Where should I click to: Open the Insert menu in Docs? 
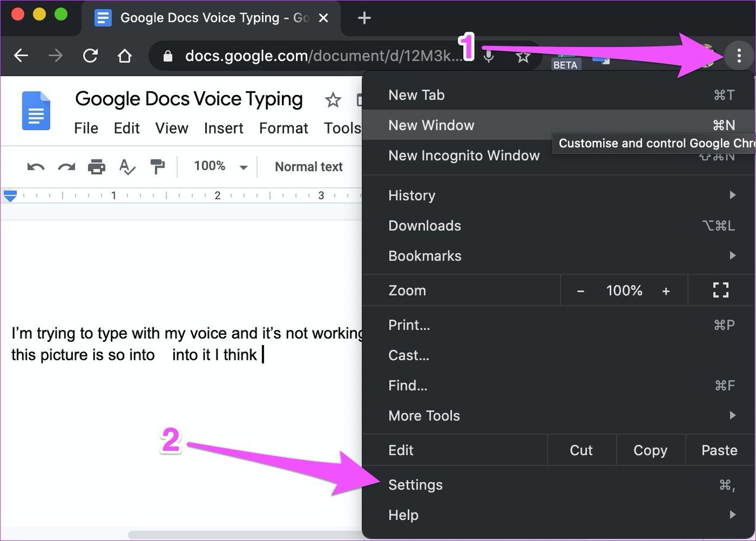[x=224, y=128]
